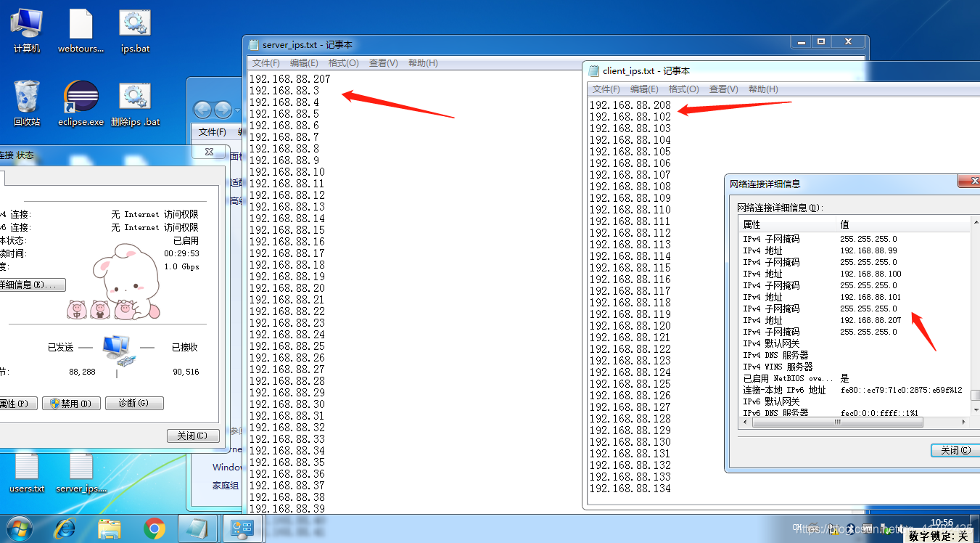The width and height of the screenshot is (980, 543).
Task: Click the 1.0 Gbps speed value
Action: click(181, 266)
